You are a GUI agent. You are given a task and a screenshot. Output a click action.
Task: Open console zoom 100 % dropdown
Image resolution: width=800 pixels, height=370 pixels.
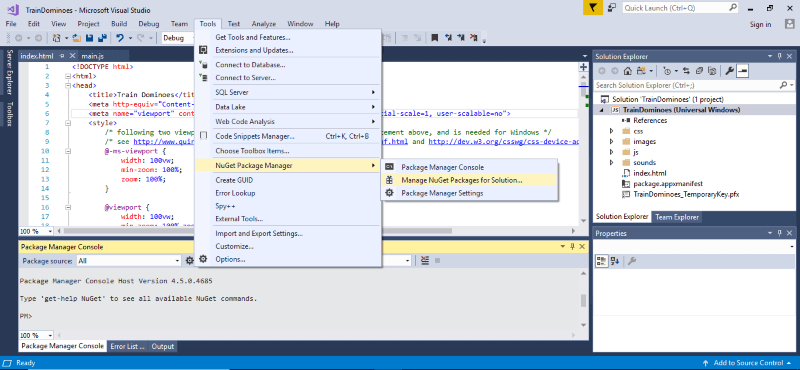click(36, 335)
